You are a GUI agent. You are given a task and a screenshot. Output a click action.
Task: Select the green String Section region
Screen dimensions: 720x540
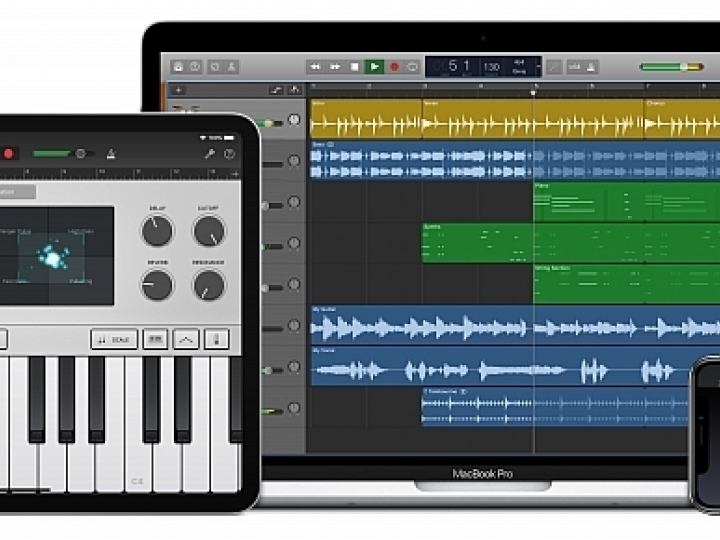coord(626,284)
